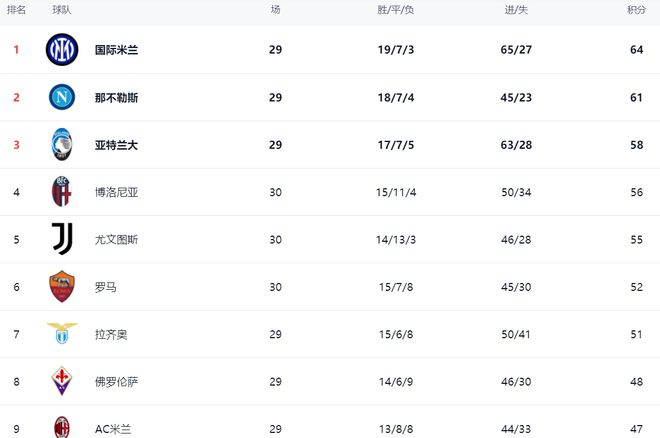Click the AC Milan badge
Viewport: 660px width, 438px height.
coord(62,427)
